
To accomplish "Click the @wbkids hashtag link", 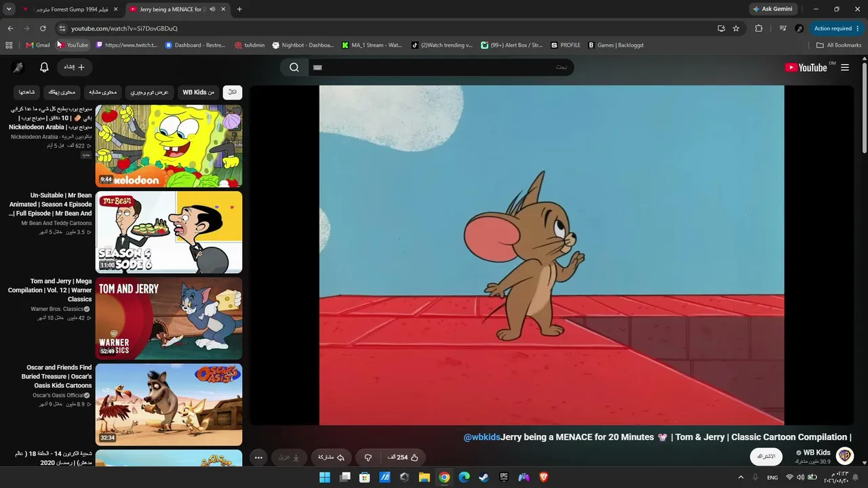I will pos(481,437).
